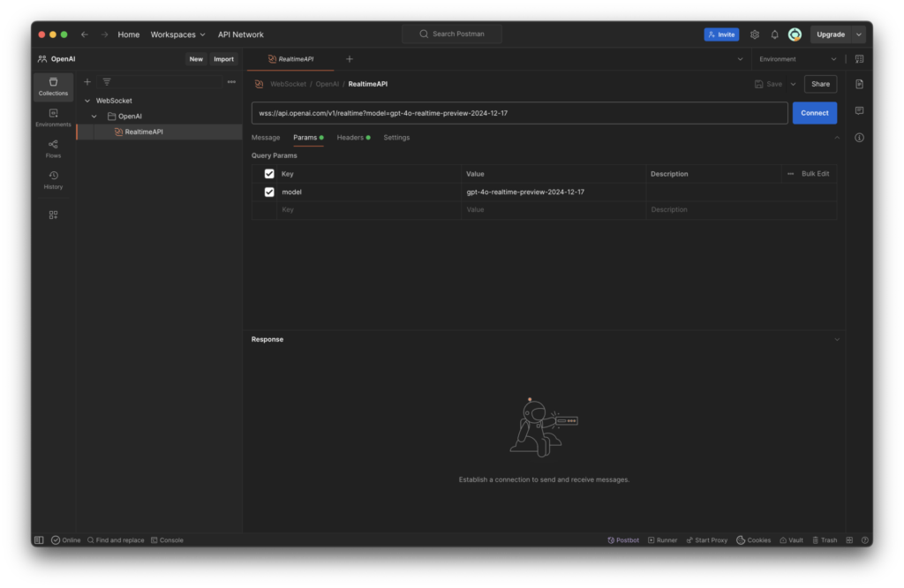904x588 pixels.
Task: Collapse the OpenAI folder
Action: [x=94, y=116]
